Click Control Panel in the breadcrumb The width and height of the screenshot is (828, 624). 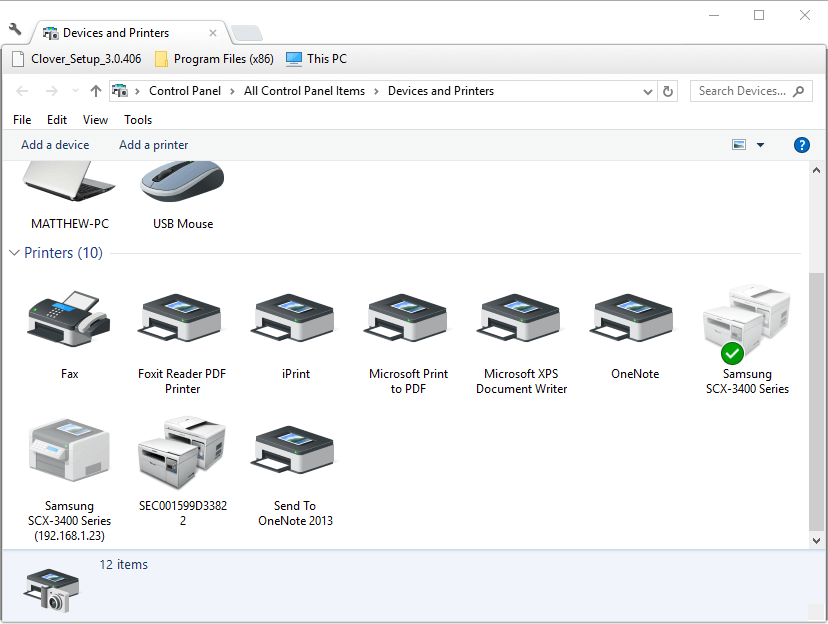(x=185, y=91)
